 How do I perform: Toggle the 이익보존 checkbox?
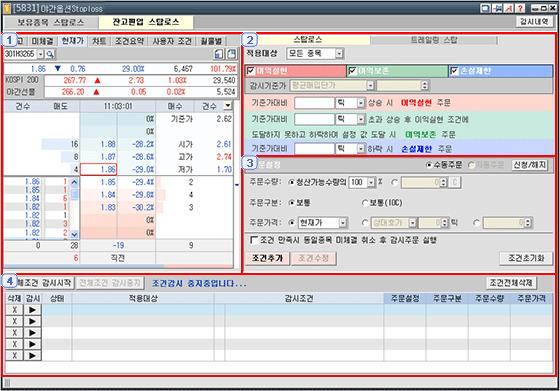[x=352, y=71]
